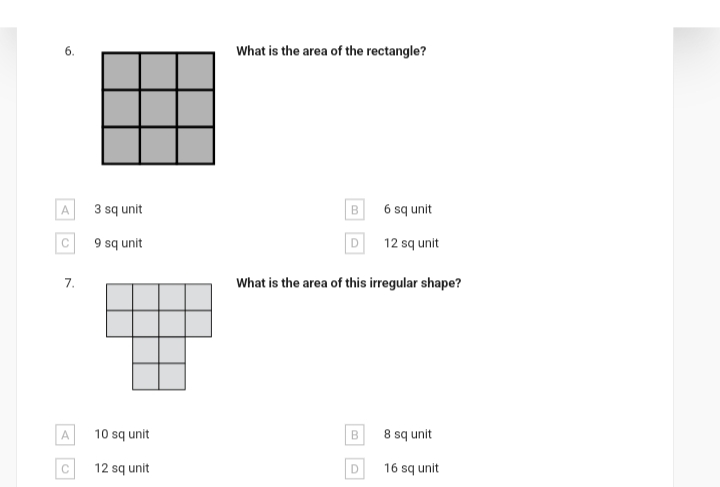This screenshot has height=487, width=720.
Task: Choose the 6 sq unit answer
Action: [x=408, y=209]
